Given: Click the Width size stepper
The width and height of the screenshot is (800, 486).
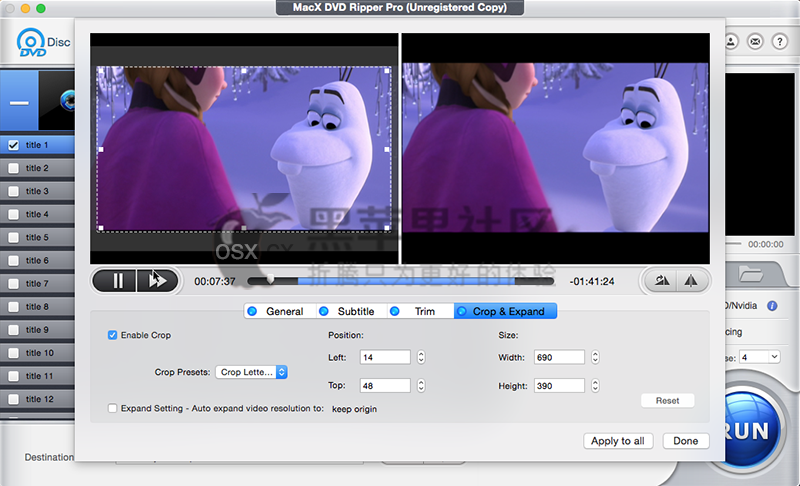Looking at the screenshot, I should click(x=595, y=357).
